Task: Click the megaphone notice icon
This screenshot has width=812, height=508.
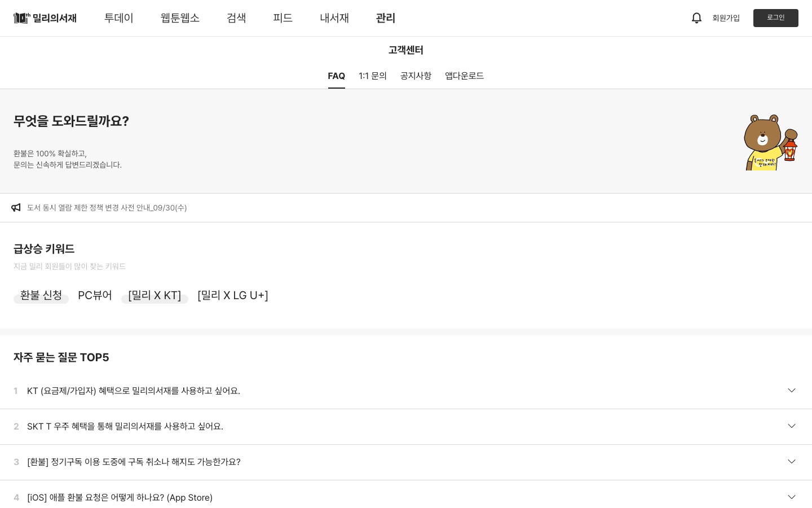Action: pos(16,208)
